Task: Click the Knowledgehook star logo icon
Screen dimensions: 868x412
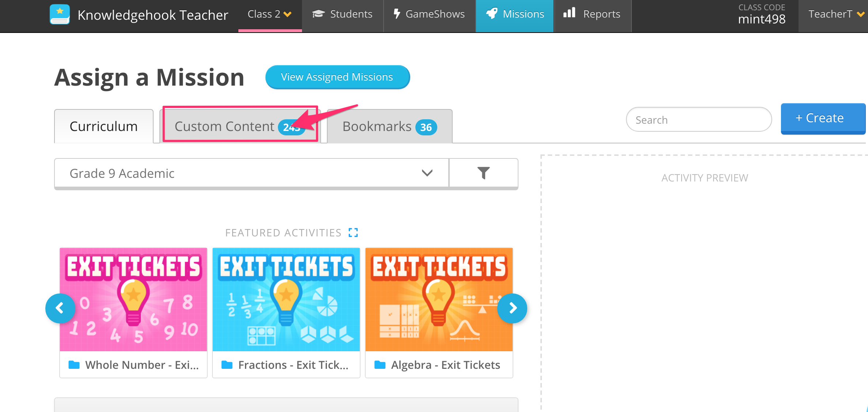Action: point(60,15)
